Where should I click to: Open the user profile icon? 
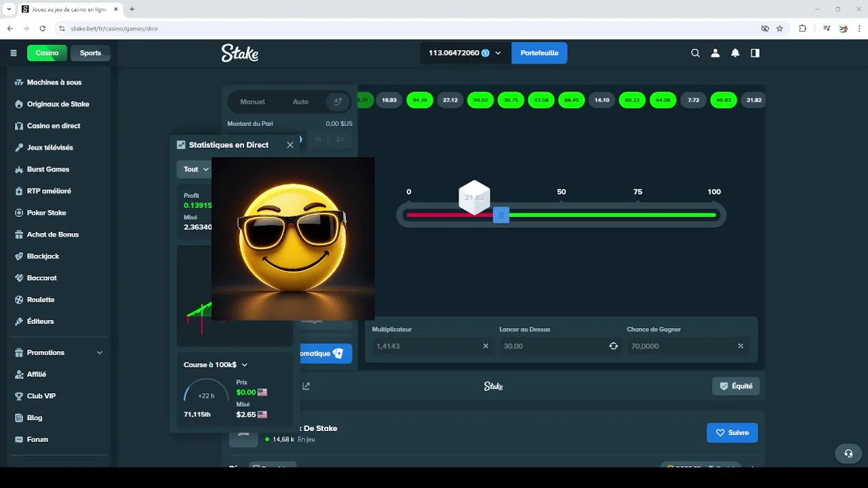click(x=715, y=53)
